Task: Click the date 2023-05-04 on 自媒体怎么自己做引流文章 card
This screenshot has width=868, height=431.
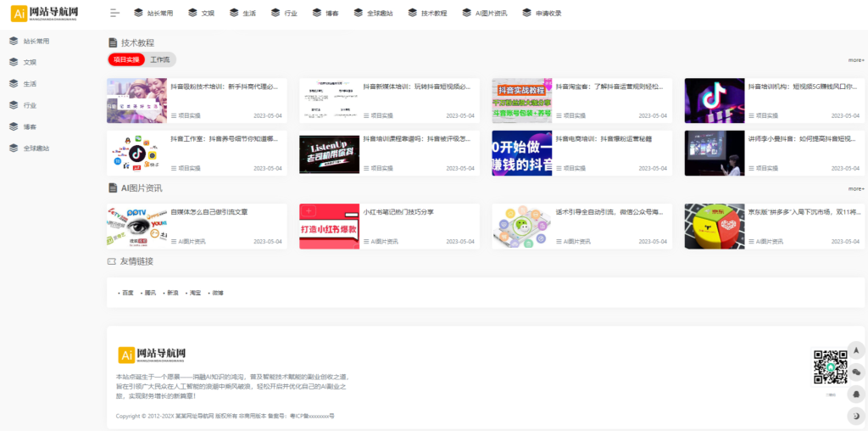Action: 268,242
